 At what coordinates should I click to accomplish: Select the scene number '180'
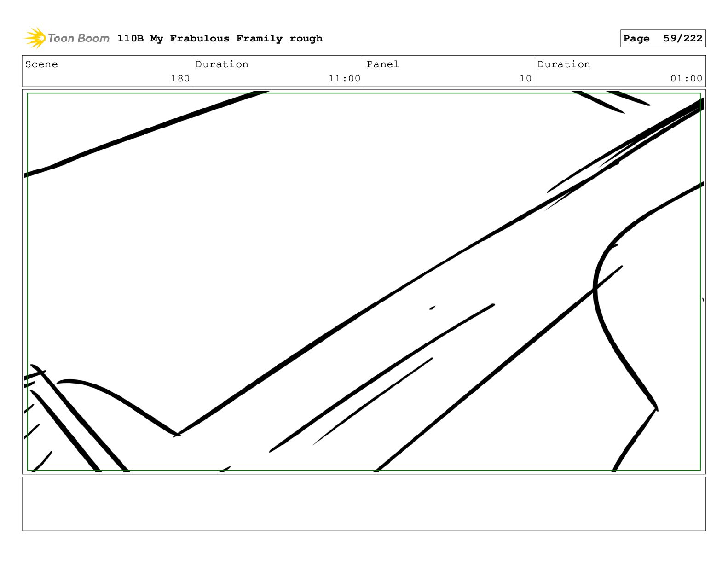[x=180, y=79]
